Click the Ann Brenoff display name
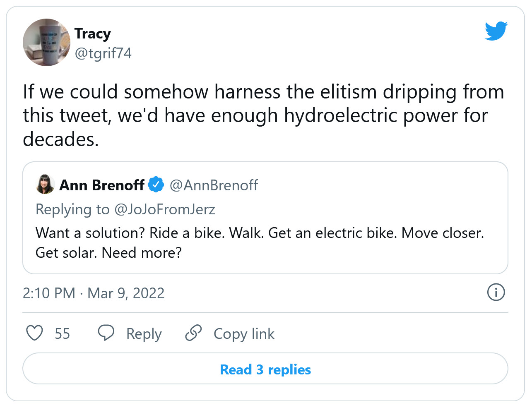 [x=102, y=185]
